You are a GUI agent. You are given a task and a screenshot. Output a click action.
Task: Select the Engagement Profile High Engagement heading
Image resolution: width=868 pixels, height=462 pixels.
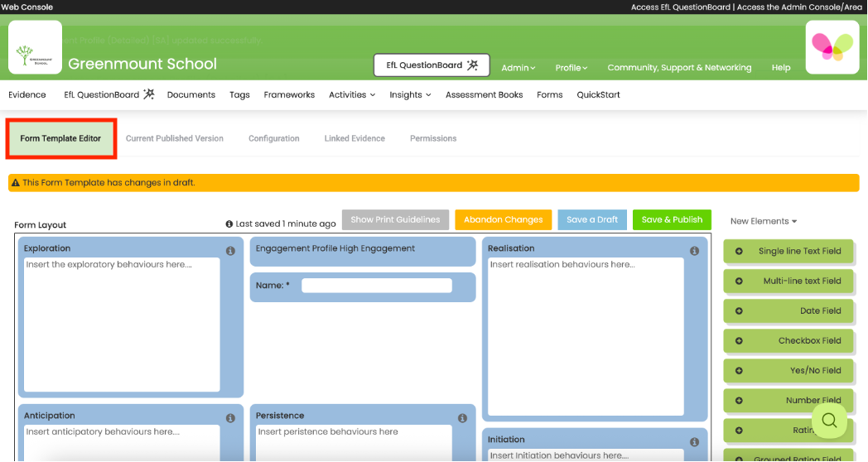[x=335, y=248]
